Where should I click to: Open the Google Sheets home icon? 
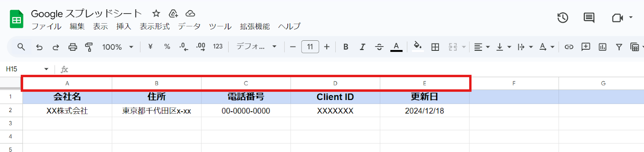pos(17,19)
